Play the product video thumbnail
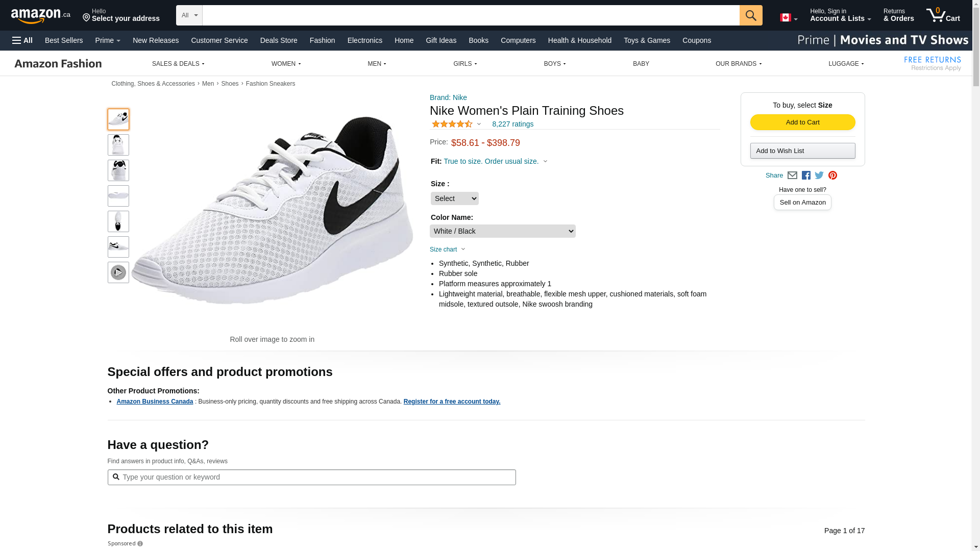 coord(118,272)
